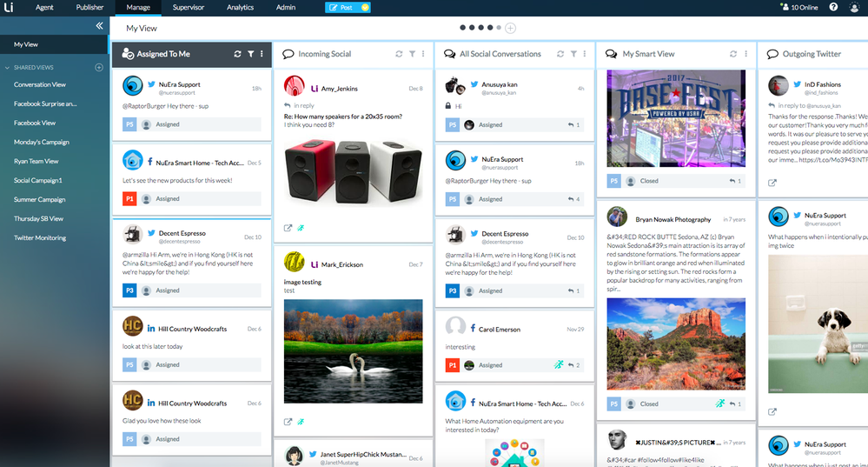868x467 pixels.
Task: Open external link under swans image post
Action: click(288, 422)
